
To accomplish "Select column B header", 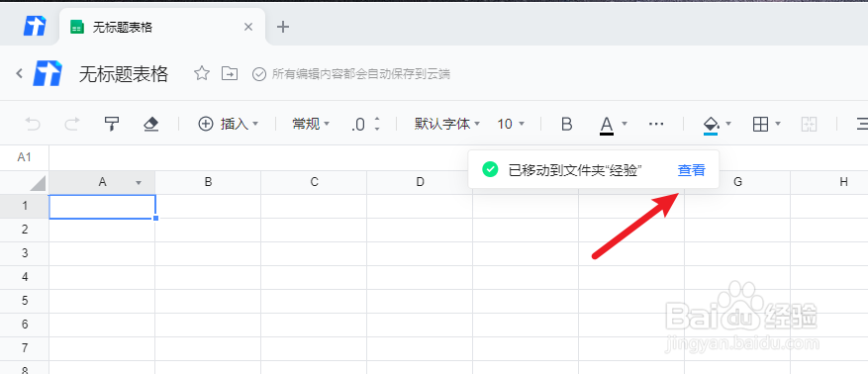I will (208, 182).
